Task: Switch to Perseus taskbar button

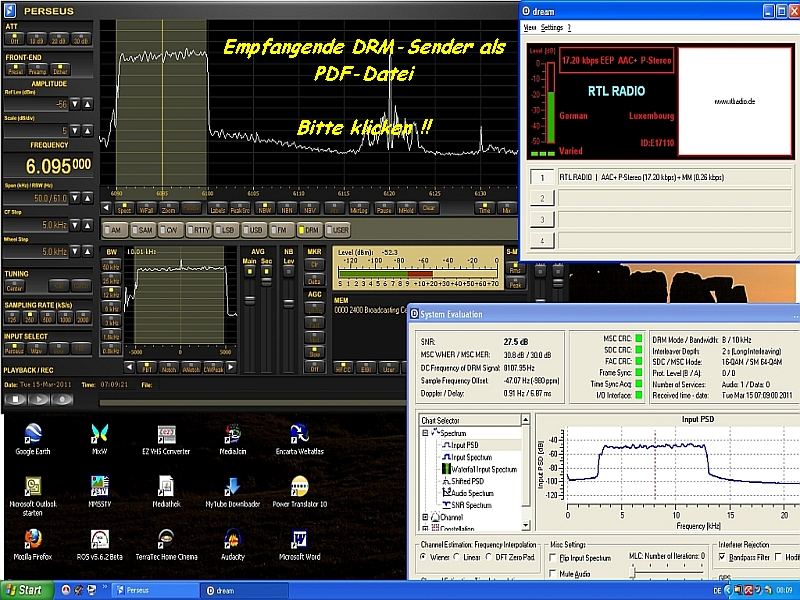Action: coord(155,590)
